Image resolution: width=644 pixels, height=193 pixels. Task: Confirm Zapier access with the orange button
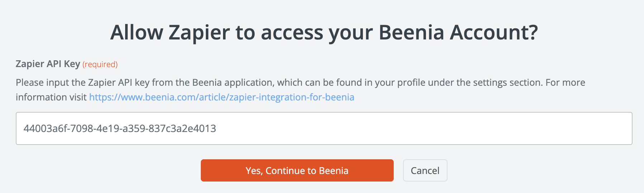pyautogui.click(x=297, y=170)
